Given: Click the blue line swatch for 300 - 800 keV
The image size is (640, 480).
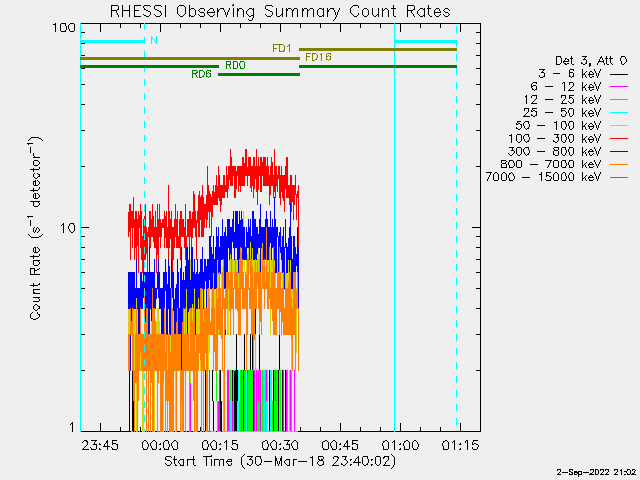Looking at the screenshot, I should (x=619, y=152).
